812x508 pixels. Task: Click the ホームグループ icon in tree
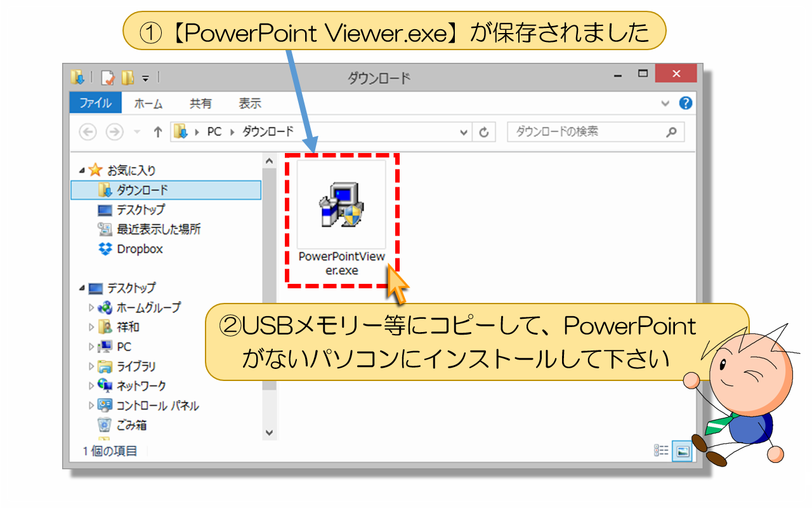click(x=105, y=307)
